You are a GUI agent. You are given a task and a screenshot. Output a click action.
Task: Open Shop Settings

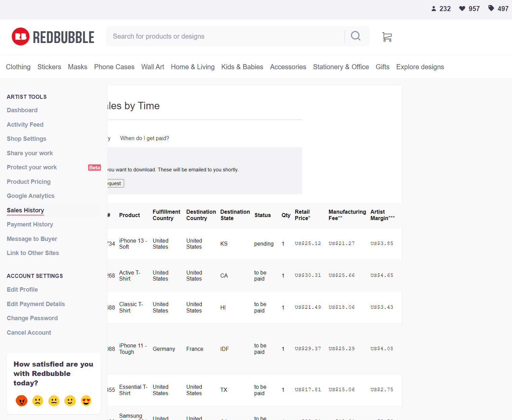point(27,139)
